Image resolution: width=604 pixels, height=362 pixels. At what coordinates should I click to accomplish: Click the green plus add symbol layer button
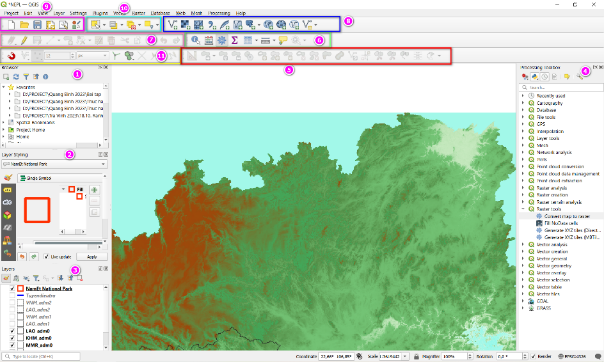[x=94, y=190]
